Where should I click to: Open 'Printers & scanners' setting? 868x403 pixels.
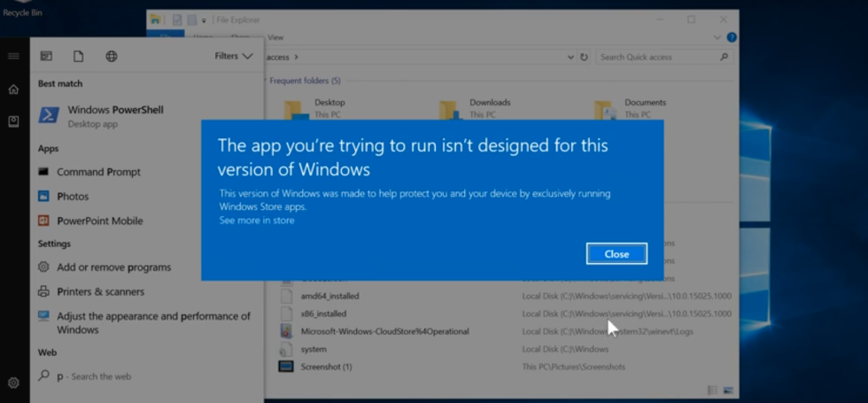tap(100, 291)
